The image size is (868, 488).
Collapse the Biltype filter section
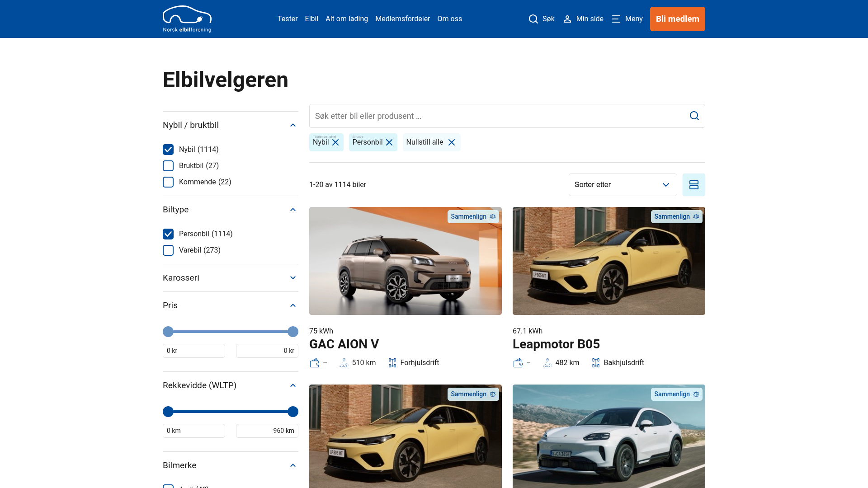[230, 210]
